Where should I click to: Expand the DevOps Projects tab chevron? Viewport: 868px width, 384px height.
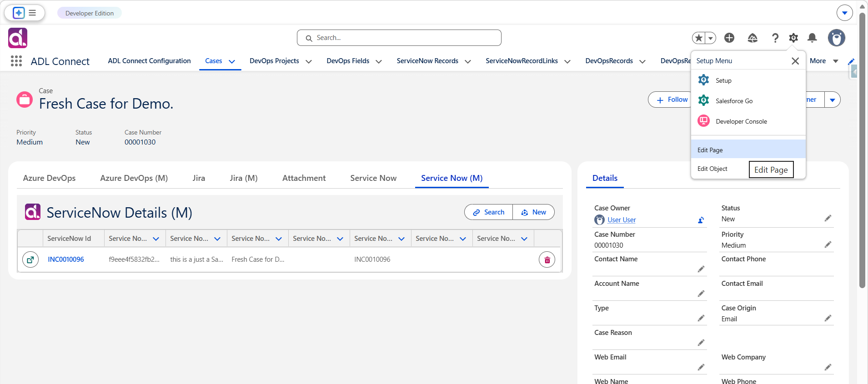pos(309,61)
